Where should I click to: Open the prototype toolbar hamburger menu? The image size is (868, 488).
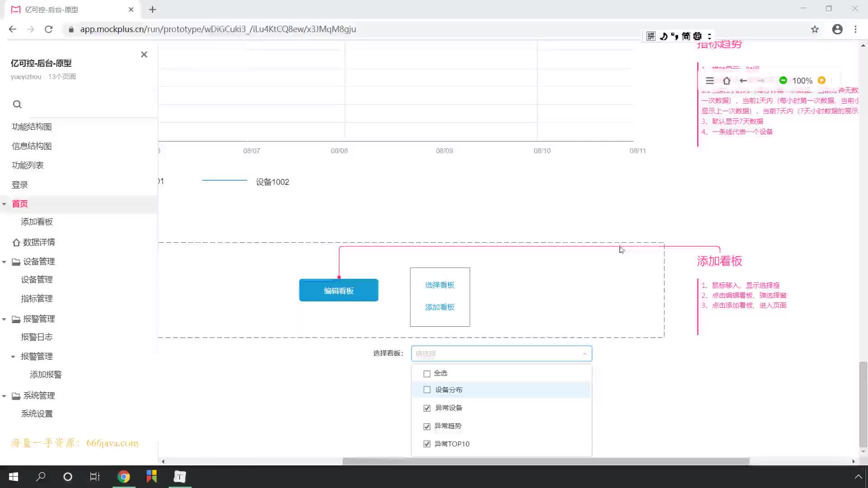click(710, 80)
